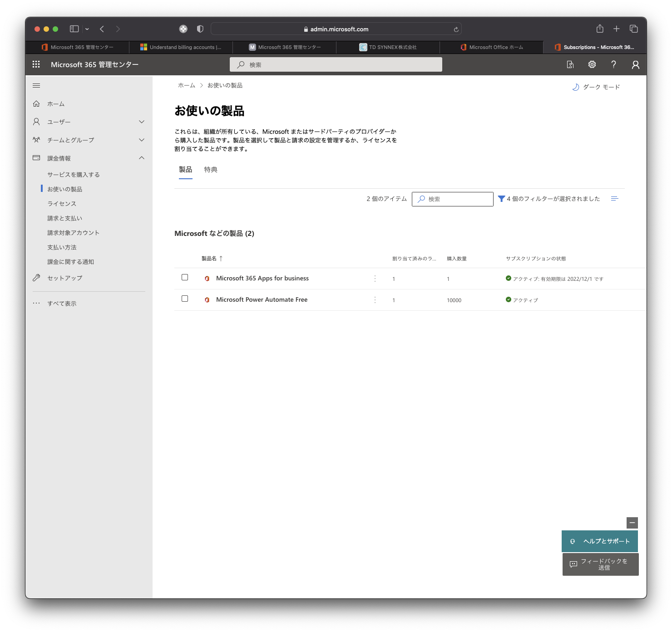Image resolution: width=672 pixels, height=632 pixels.
Task: Collapse the billing information chevron
Action: [142, 158]
